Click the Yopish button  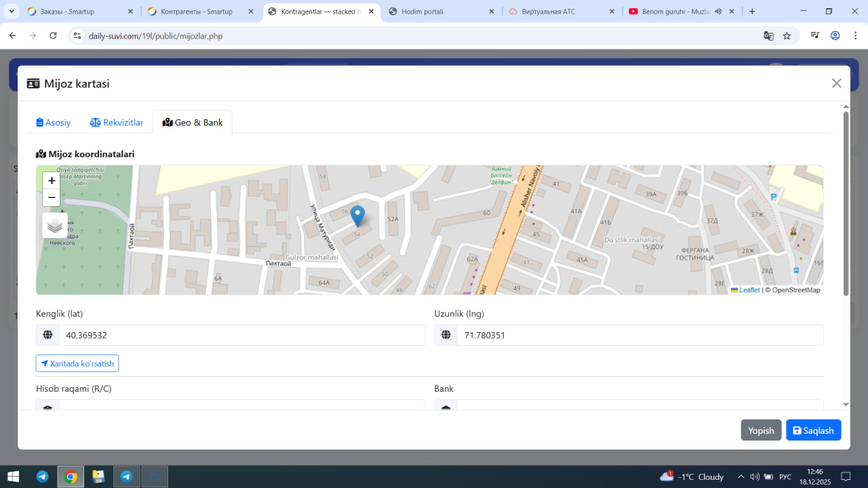(x=761, y=430)
